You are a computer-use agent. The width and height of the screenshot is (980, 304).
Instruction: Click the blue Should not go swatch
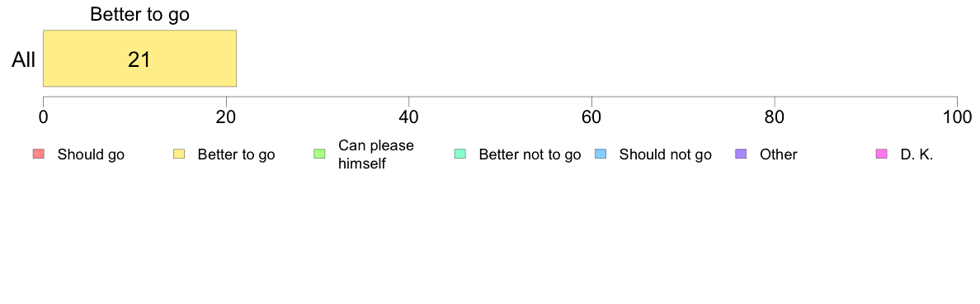[601, 154]
